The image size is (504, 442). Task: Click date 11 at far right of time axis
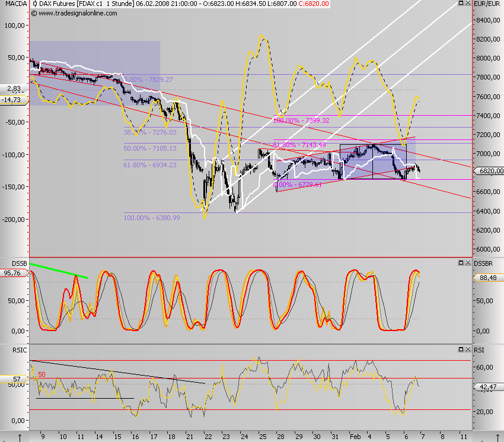(x=464, y=437)
